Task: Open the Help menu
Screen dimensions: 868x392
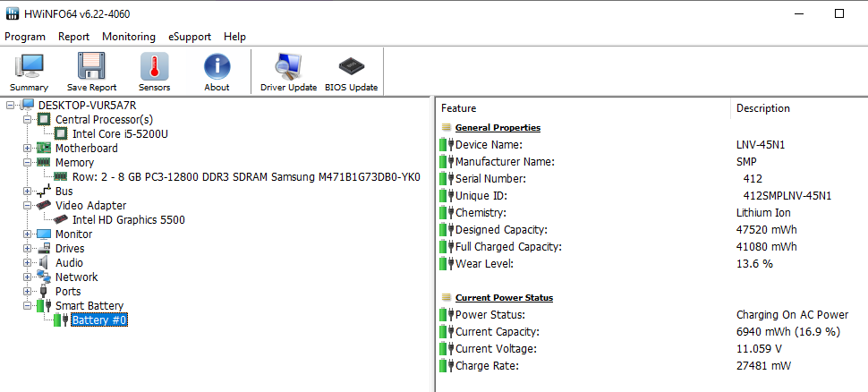Action: tap(234, 37)
